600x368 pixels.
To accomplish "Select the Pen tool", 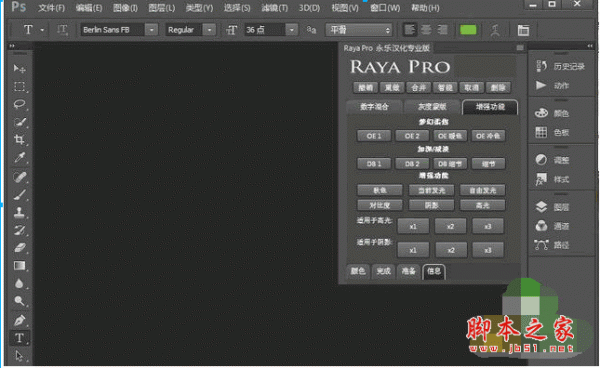I will [19, 320].
